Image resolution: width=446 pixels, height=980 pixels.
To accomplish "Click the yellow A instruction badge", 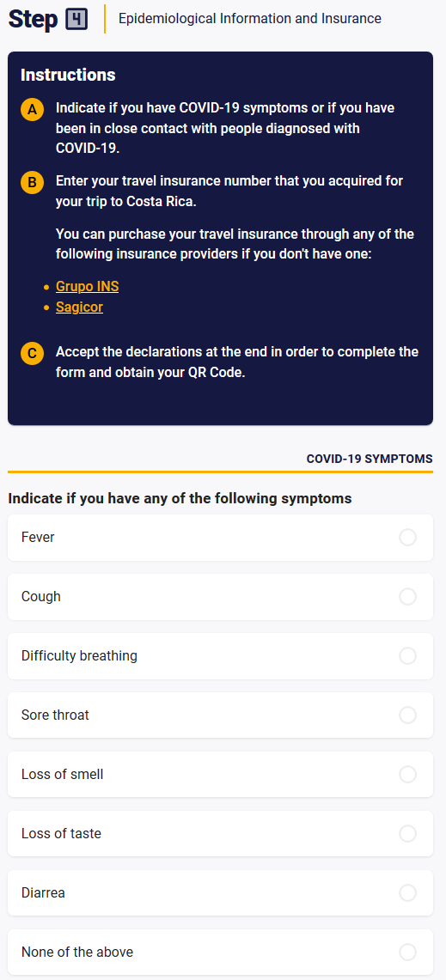I will click(x=32, y=111).
